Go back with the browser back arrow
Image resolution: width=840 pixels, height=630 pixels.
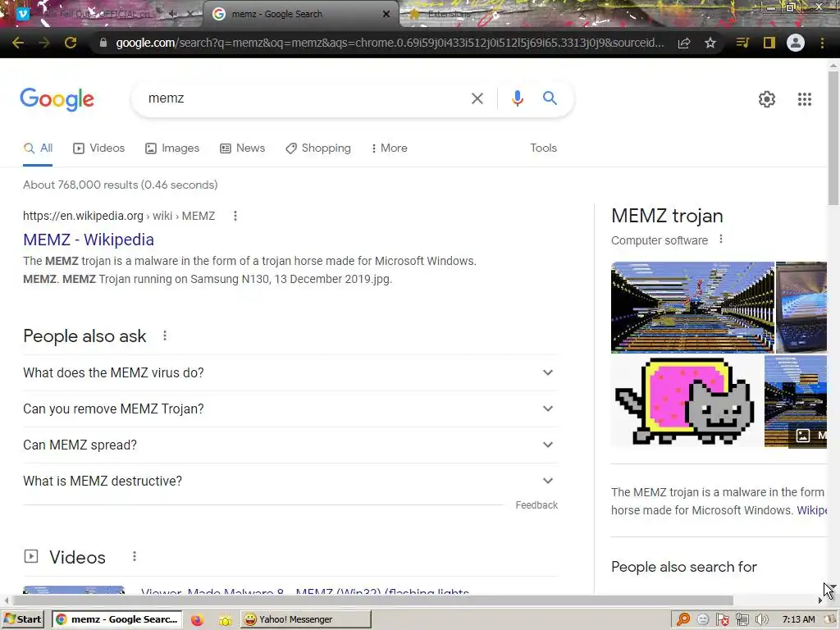[x=18, y=43]
